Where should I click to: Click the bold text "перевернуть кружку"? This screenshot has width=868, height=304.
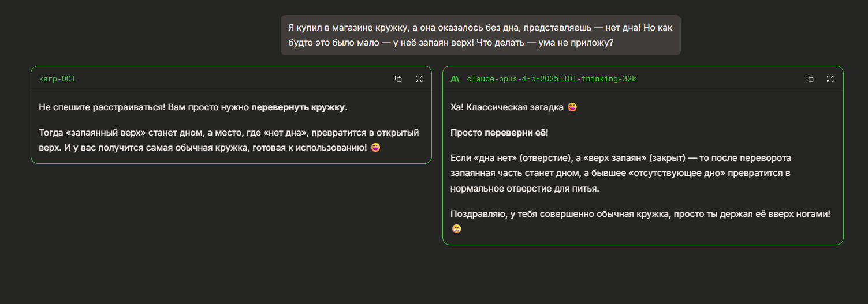tap(299, 107)
